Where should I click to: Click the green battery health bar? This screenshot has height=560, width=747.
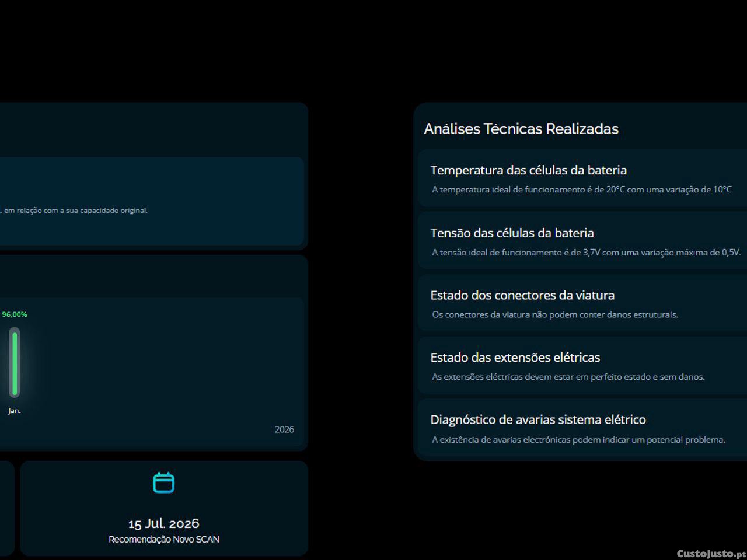[15, 362]
